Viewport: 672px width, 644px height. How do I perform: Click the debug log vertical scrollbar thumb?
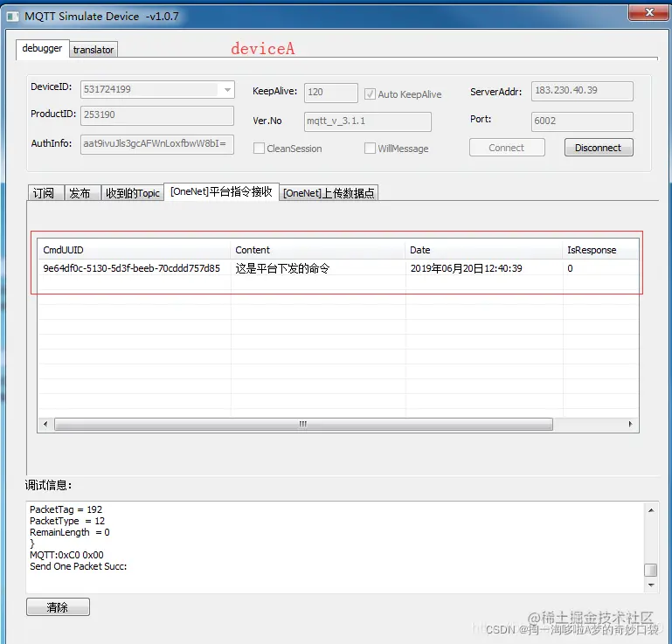click(x=651, y=571)
